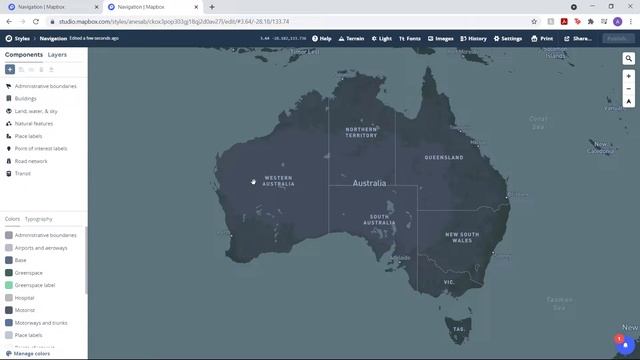Bookmark this page with the star icon
Image resolution: width=640 pixels, height=360 pixels.
pyautogui.click(x=534, y=22)
